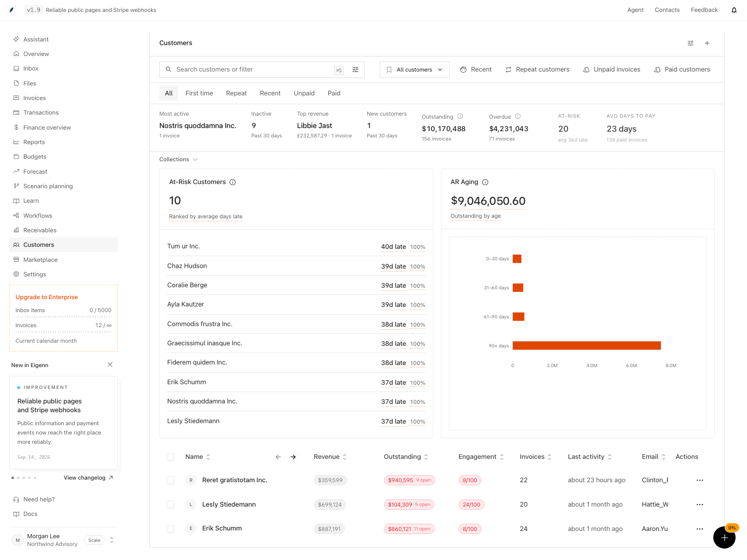Open customer view settings sliders icon
Screen dimensions: 747x560
tap(690, 43)
